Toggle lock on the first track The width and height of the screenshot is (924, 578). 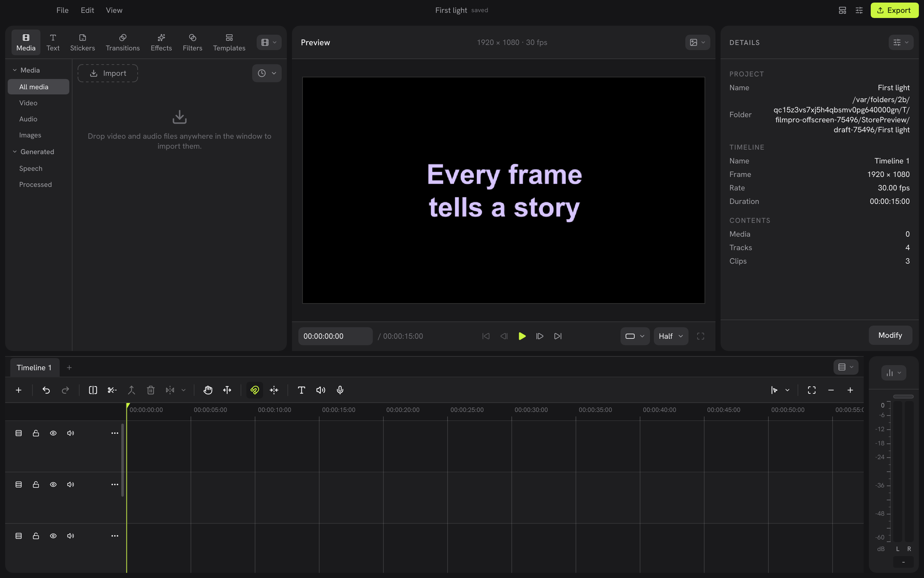[x=36, y=433]
